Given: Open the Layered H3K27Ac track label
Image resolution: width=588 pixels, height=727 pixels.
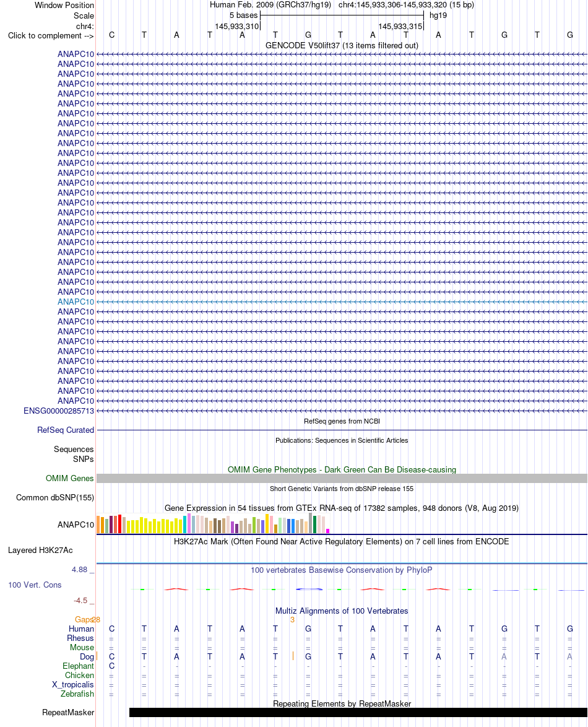Looking at the screenshot, I should point(40,551).
